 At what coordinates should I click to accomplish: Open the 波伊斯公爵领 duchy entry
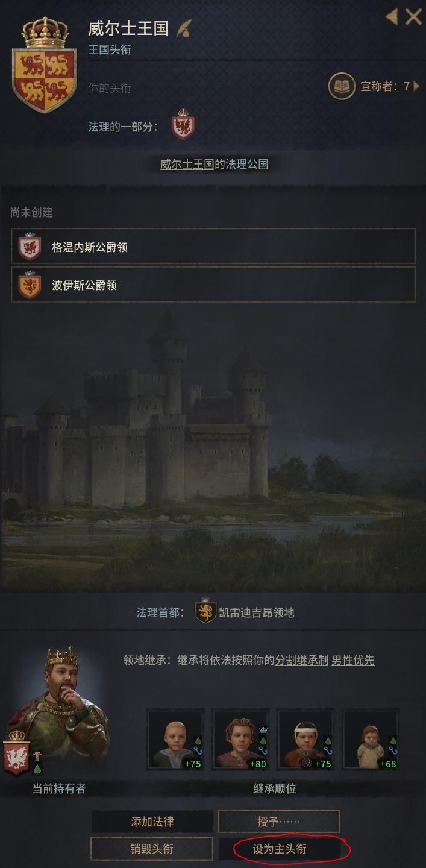[213, 285]
